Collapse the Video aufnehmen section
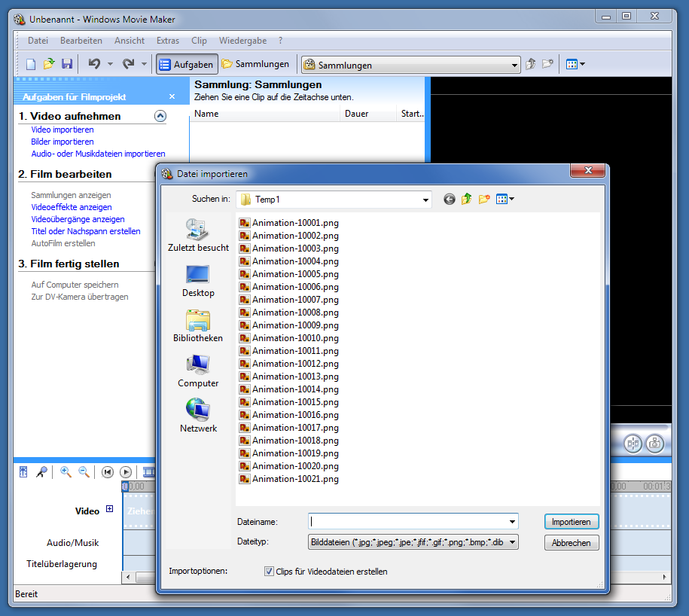Screen dimensions: 689x616 [x=160, y=116]
